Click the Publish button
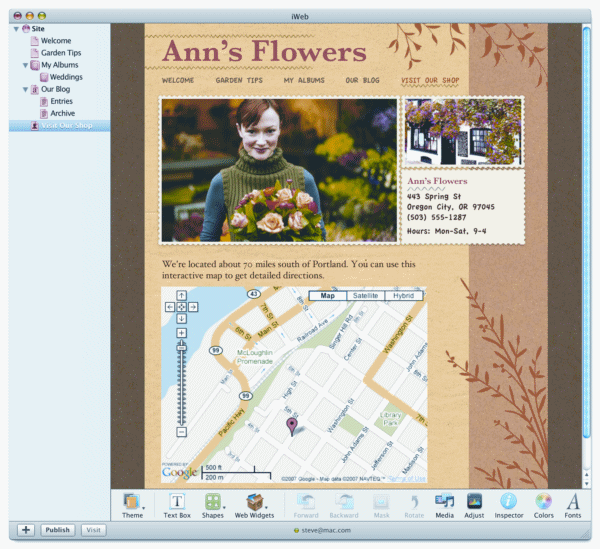Viewport: 600px width, 549px height. click(x=58, y=530)
